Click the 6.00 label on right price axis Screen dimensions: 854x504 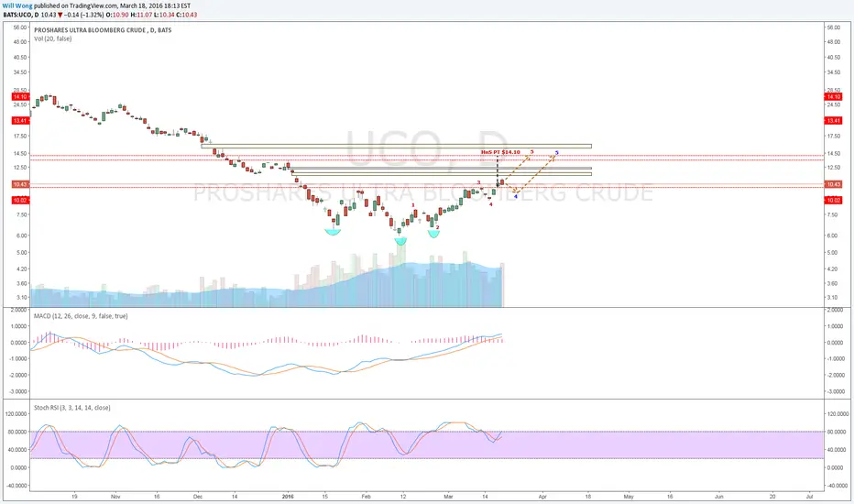coord(832,236)
